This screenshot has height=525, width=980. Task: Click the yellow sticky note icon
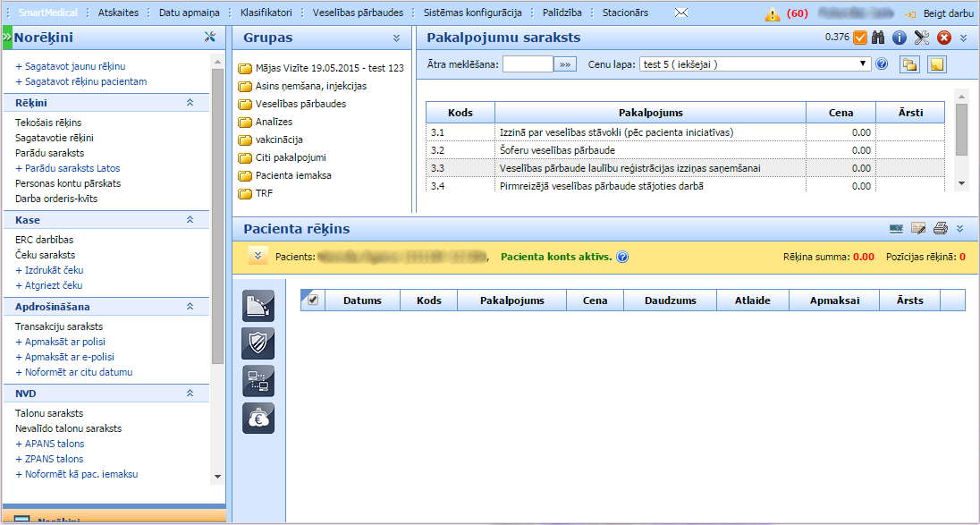pos(936,64)
